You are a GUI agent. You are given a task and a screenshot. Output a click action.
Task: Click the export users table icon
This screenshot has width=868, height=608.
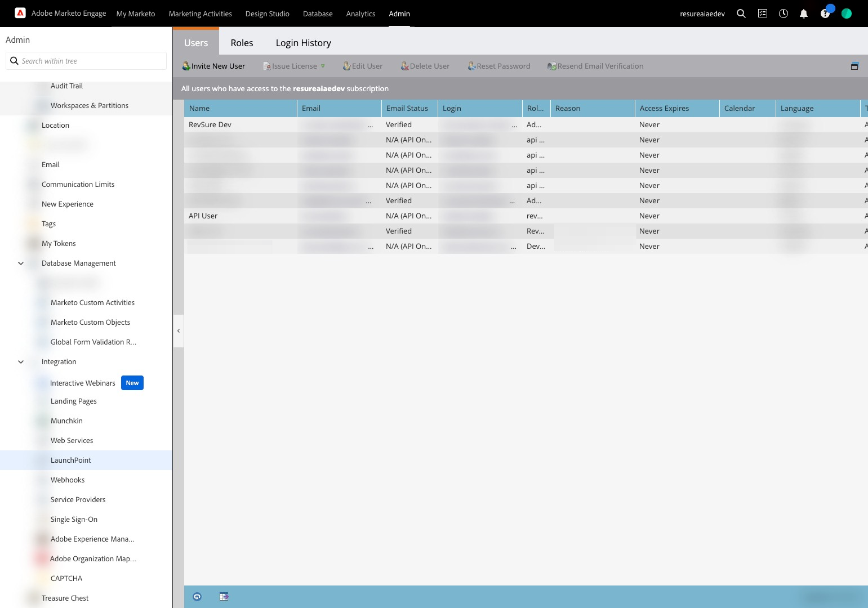click(224, 597)
